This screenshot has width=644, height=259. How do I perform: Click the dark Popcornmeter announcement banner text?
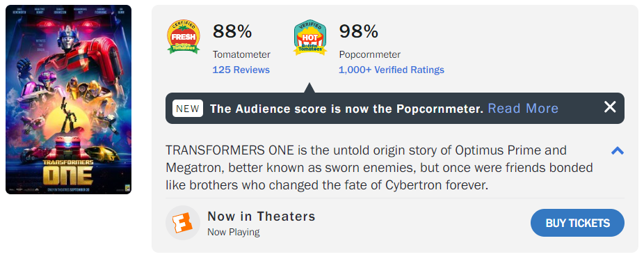pos(346,109)
